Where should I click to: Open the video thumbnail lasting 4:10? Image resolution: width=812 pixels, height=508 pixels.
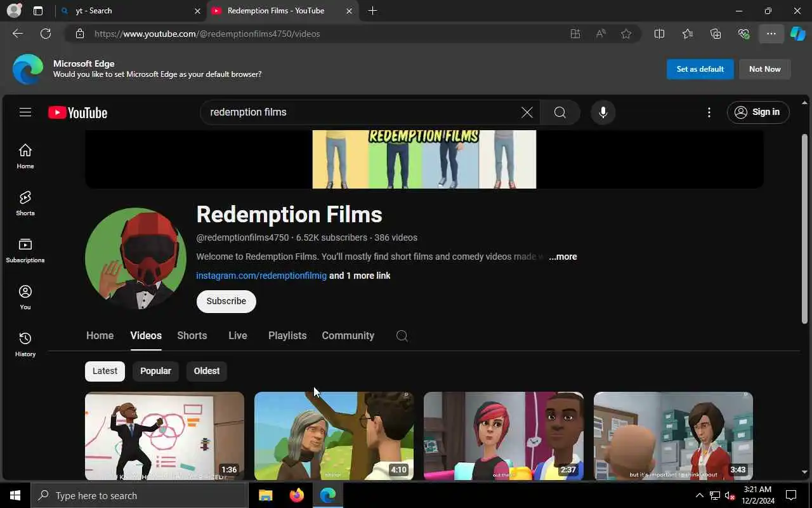pyautogui.click(x=334, y=436)
